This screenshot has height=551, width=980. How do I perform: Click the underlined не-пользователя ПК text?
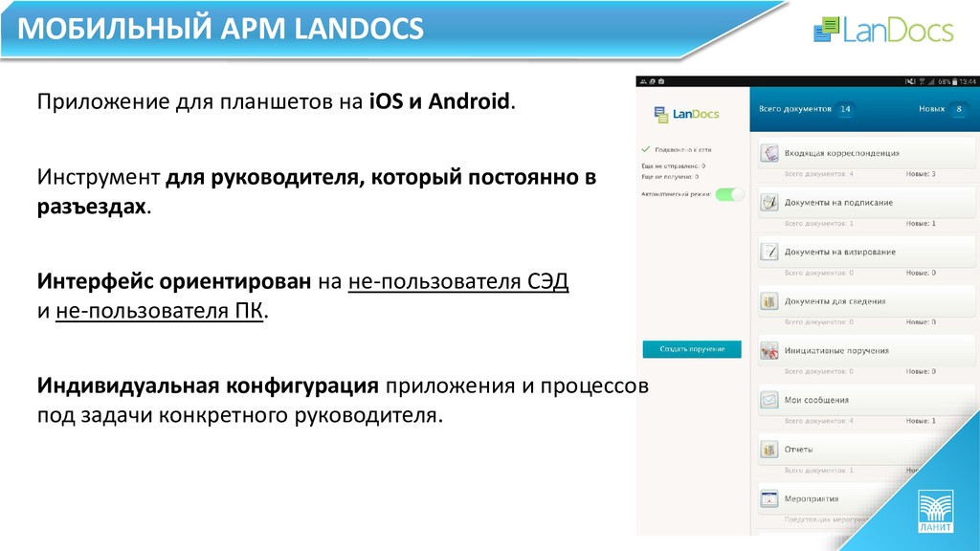[x=160, y=311]
